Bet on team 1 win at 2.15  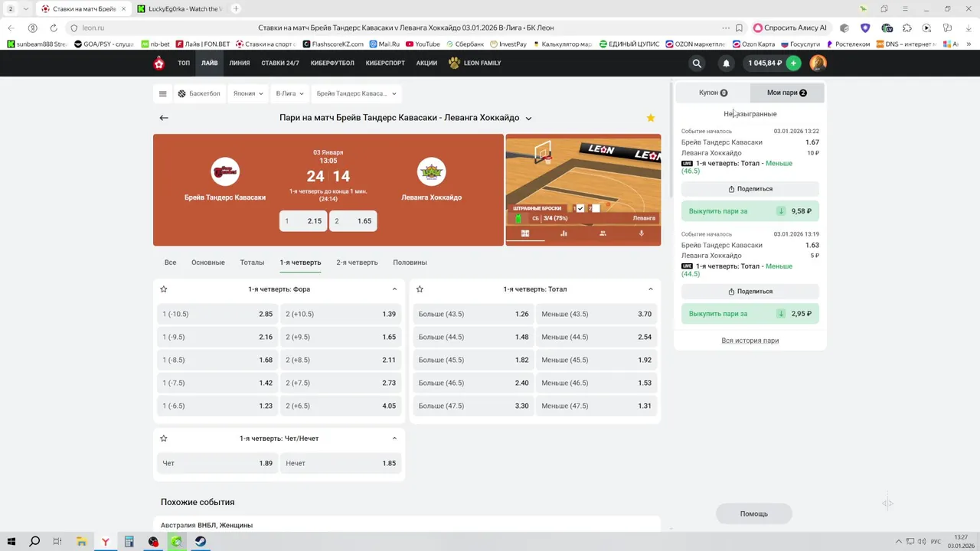pyautogui.click(x=303, y=220)
